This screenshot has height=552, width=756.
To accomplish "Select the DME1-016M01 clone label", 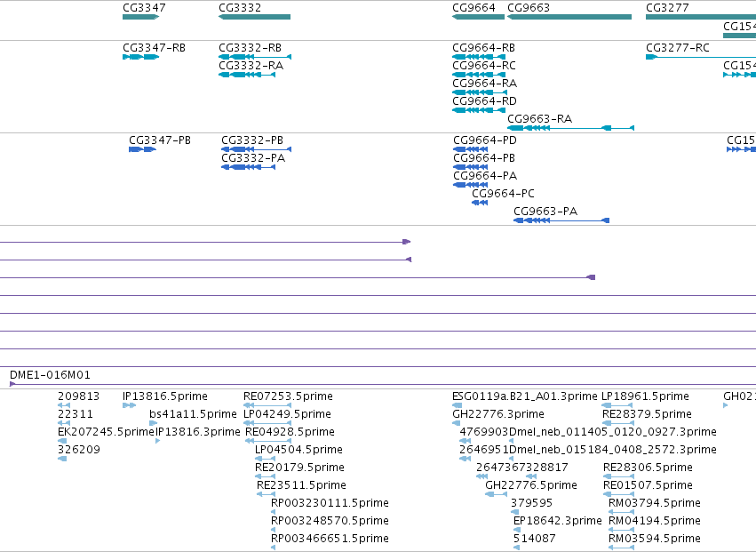I will point(50,375).
